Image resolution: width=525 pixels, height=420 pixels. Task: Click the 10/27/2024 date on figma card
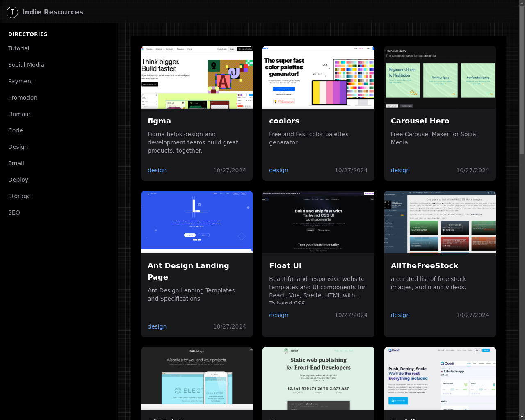[x=230, y=170]
